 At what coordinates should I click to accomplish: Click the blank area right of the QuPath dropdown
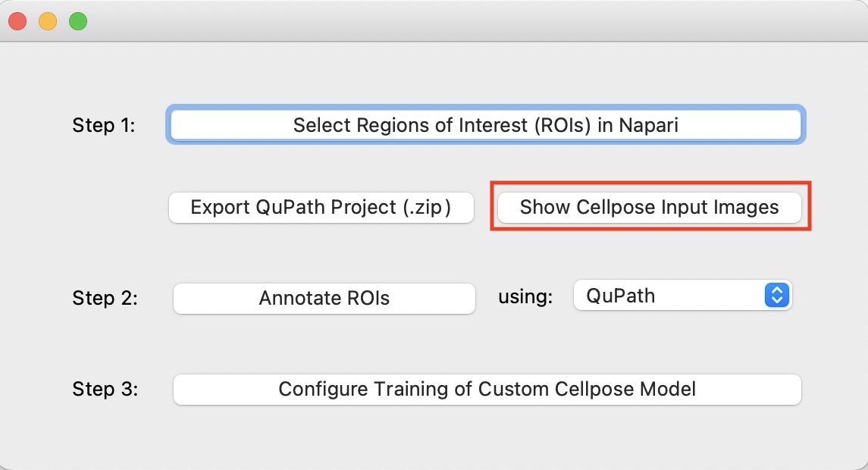[830, 296]
